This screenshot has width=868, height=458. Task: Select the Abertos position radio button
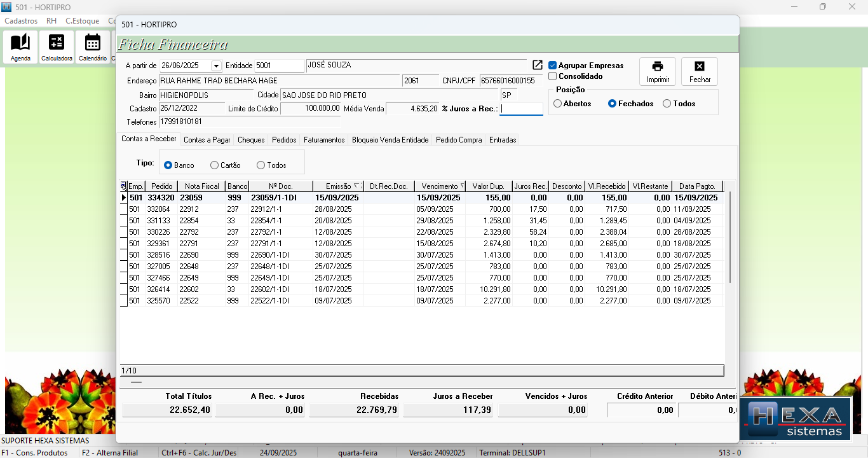point(558,104)
